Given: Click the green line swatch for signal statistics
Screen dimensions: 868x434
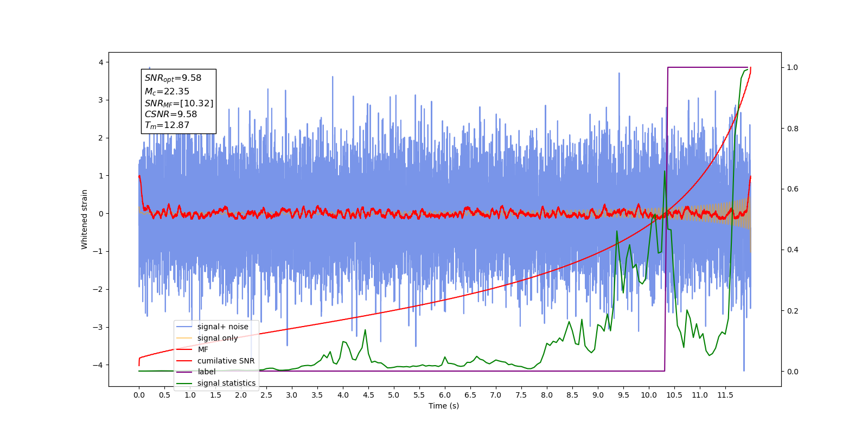Looking at the screenshot, I should (x=184, y=383).
